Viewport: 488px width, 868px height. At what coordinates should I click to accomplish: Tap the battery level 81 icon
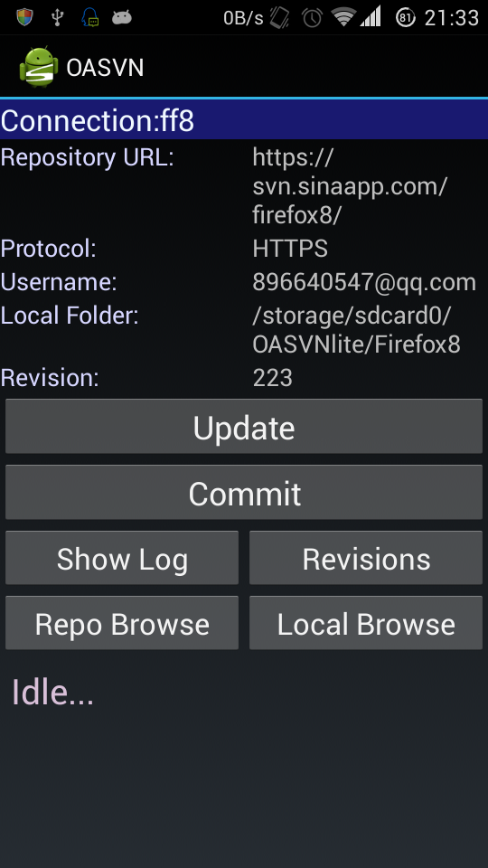click(x=406, y=18)
